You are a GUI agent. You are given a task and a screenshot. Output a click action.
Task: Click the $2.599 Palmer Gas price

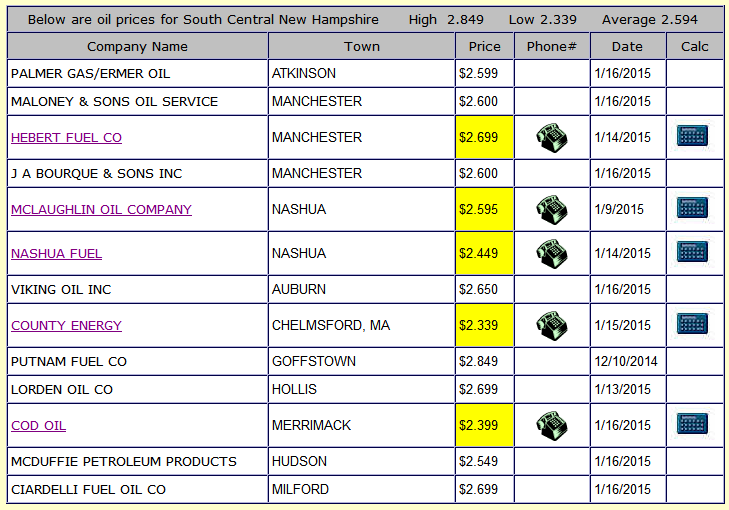[x=478, y=73]
